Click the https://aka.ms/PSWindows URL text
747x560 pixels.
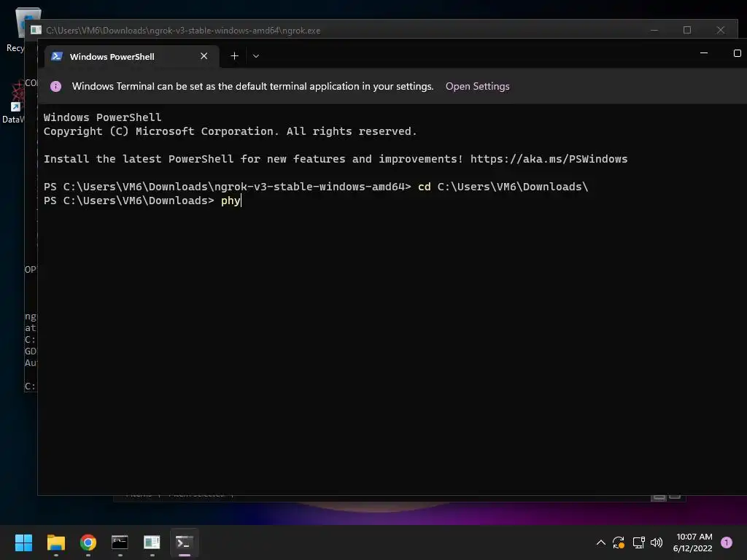549,159
